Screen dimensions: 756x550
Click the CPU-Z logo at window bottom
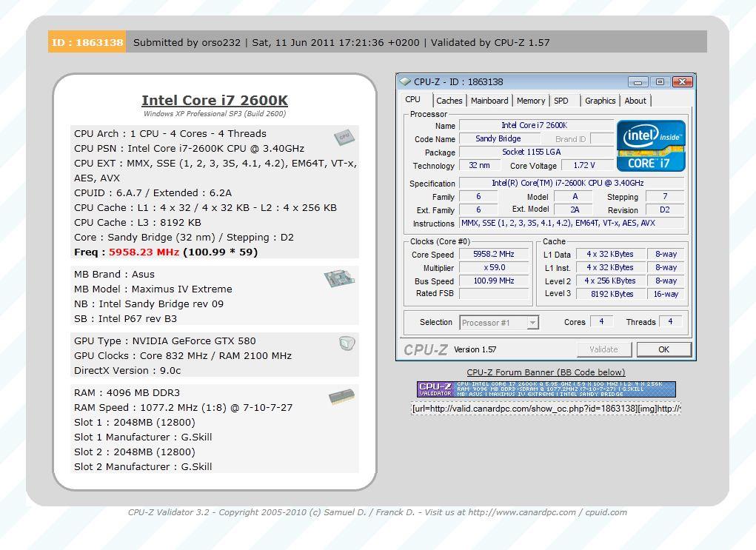click(x=425, y=349)
